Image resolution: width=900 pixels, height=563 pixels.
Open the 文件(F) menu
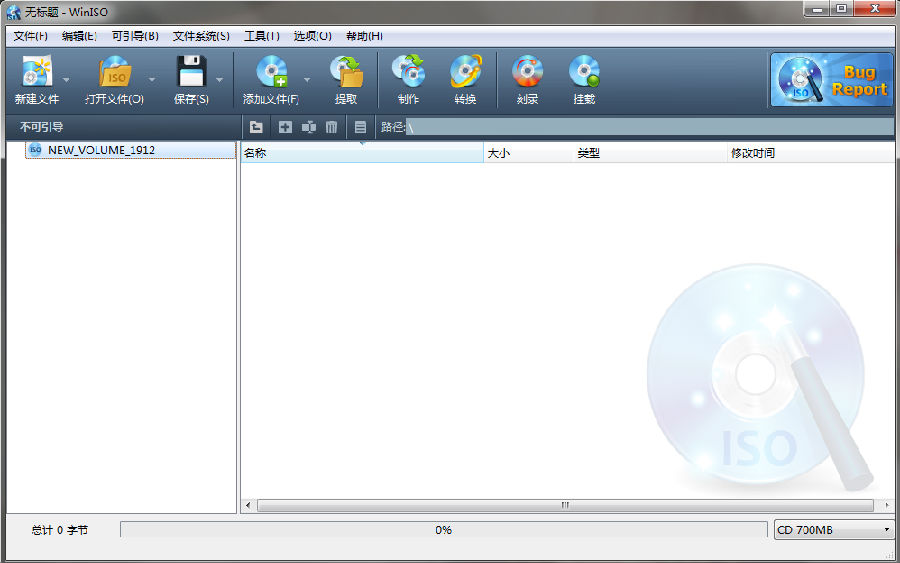coord(30,36)
